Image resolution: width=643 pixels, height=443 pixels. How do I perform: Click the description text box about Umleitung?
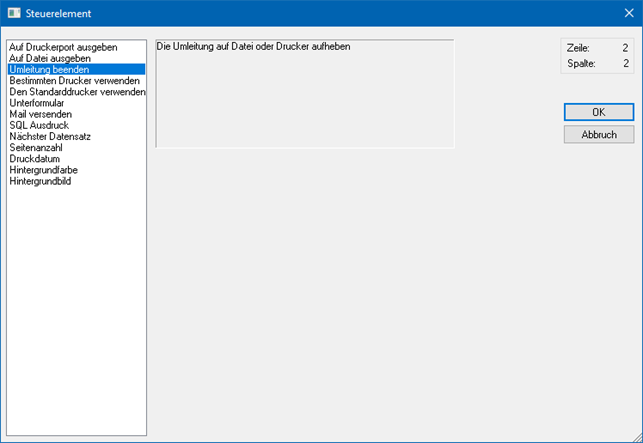tap(304, 93)
